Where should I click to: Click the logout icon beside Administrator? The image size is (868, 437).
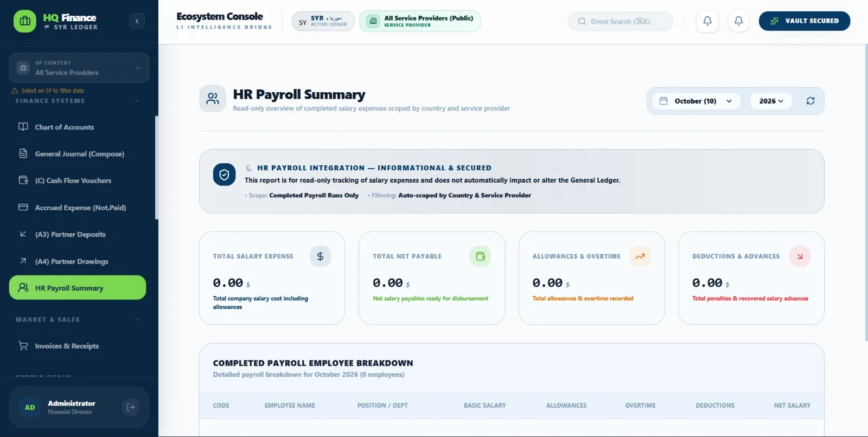[x=131, y=407]
